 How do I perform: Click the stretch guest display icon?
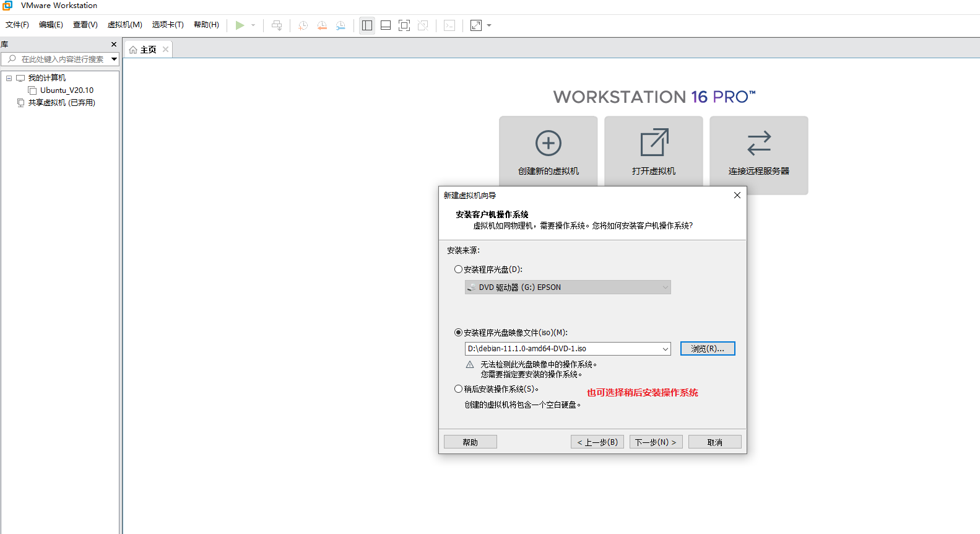[x=476, y=25]
